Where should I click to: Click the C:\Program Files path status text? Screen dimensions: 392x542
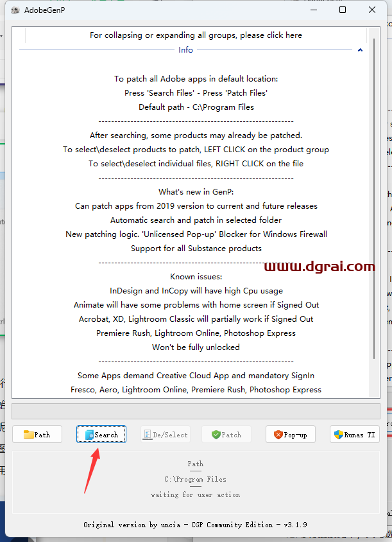coord(195,479)
